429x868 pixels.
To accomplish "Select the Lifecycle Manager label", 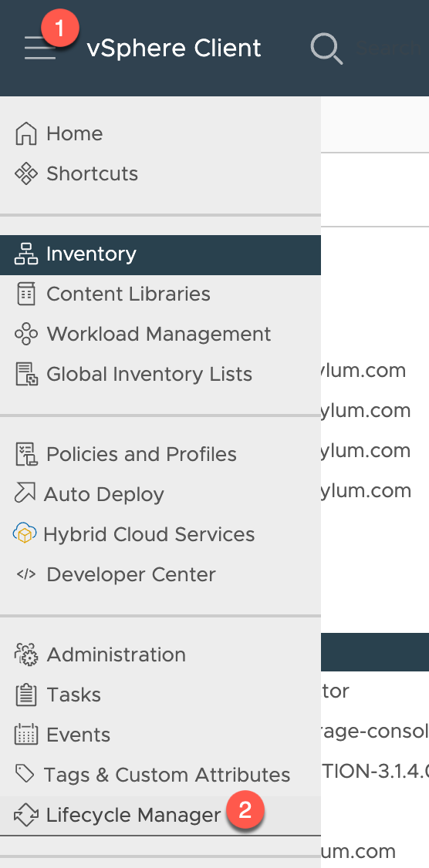I will pyautogui.click(x=133, y=815).
